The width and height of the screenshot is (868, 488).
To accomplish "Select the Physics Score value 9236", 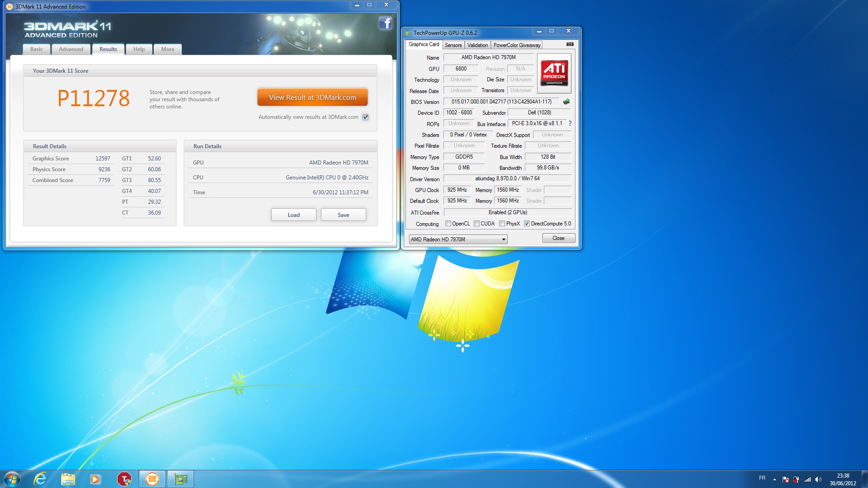I will point(104,169).
